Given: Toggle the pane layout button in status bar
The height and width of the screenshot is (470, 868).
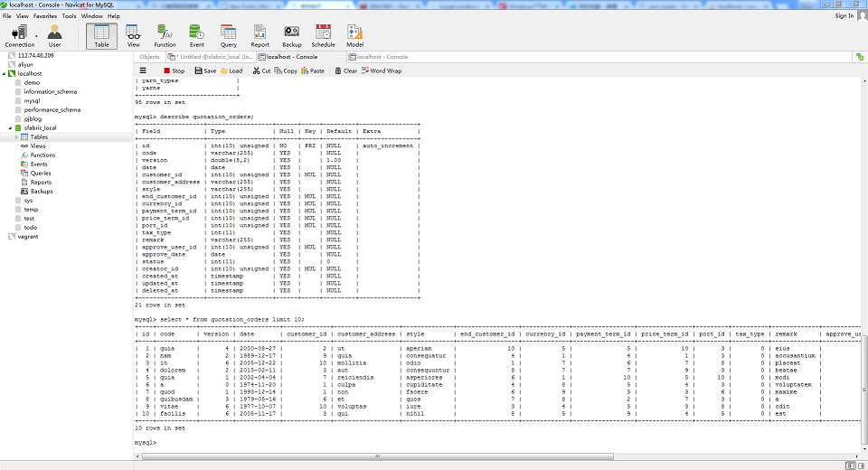Looking at the screenshot, I should point(851,465).
